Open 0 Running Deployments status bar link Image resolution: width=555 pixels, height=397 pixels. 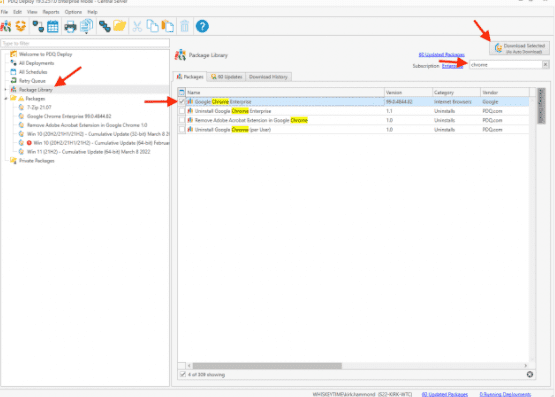click(x=505, y=394)
